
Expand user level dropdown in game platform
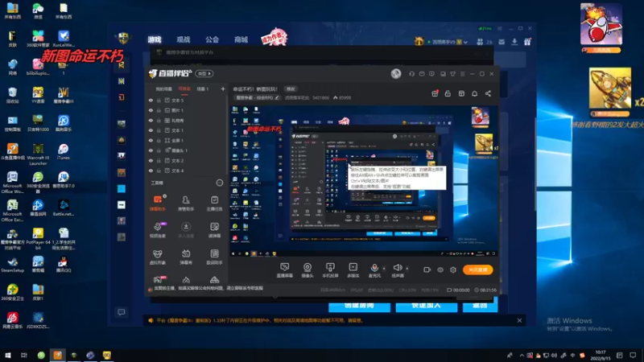pos(465,42)
